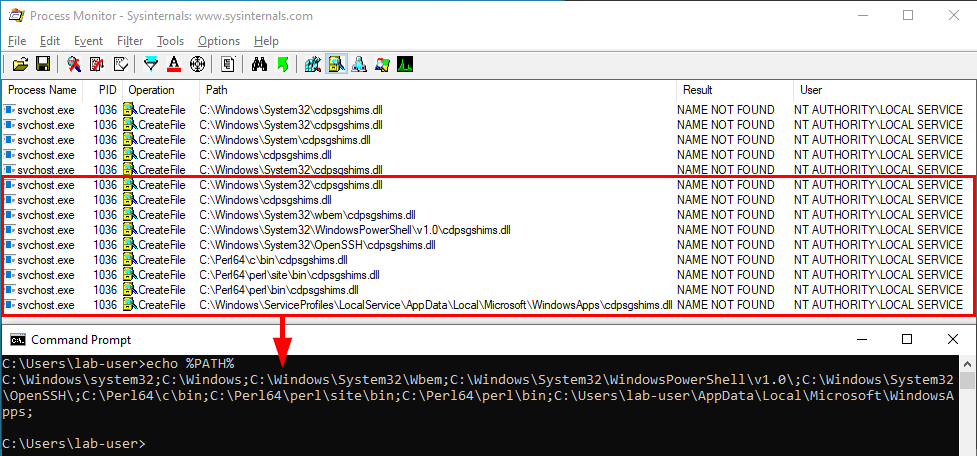Select the Include Process From Window crosshair icon
This screenshot has width=977, height=456.
coord(197,64)
